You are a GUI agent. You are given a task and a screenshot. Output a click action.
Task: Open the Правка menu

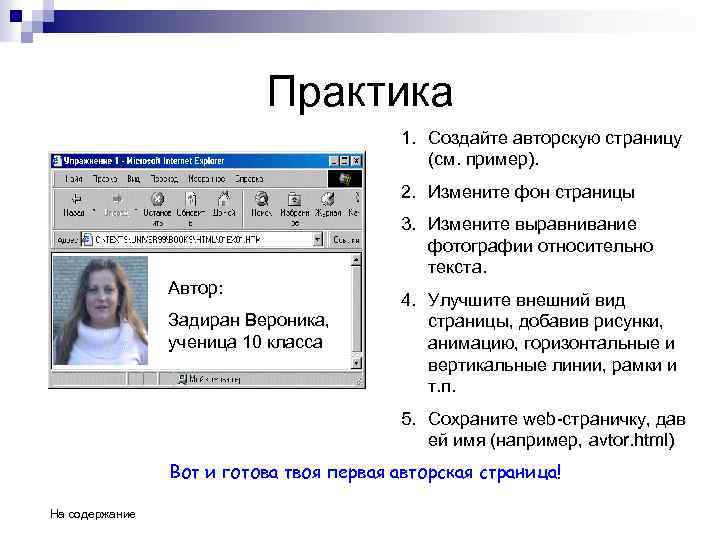(105, 179)
